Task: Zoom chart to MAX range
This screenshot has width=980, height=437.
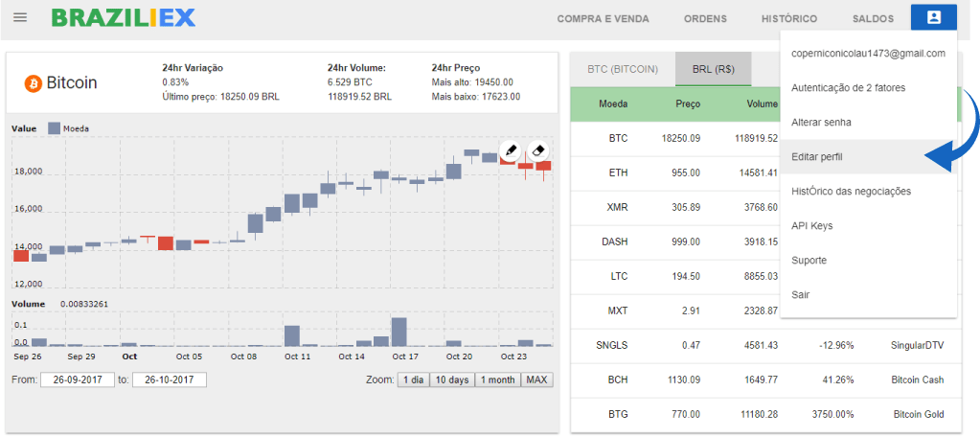Action: [536, 379]
